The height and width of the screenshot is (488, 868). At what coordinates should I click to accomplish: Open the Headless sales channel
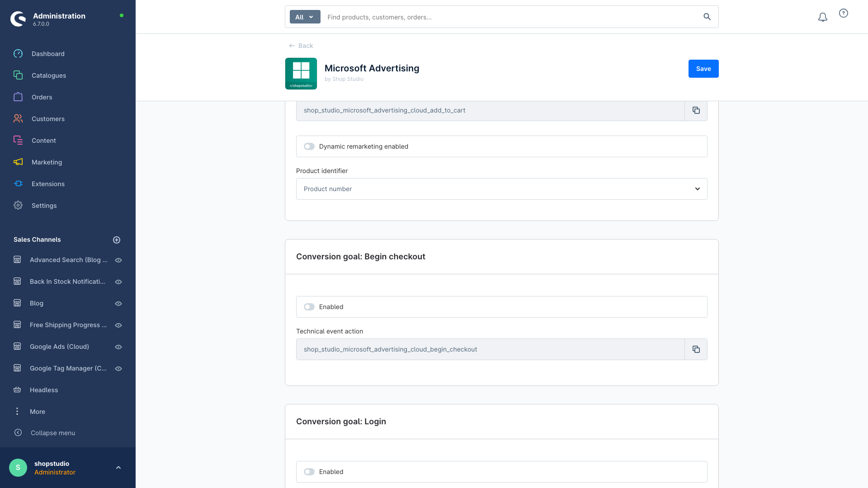(44, 390)
